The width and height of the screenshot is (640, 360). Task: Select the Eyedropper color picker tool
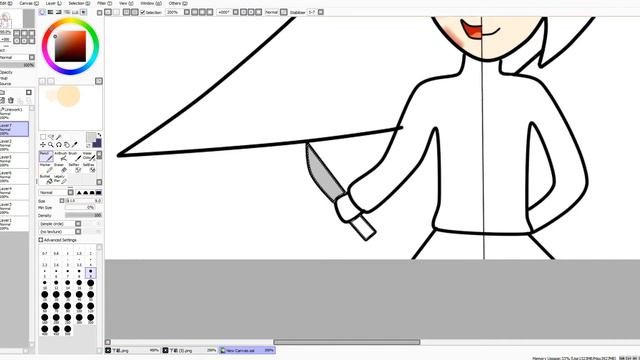coord(74,145)
